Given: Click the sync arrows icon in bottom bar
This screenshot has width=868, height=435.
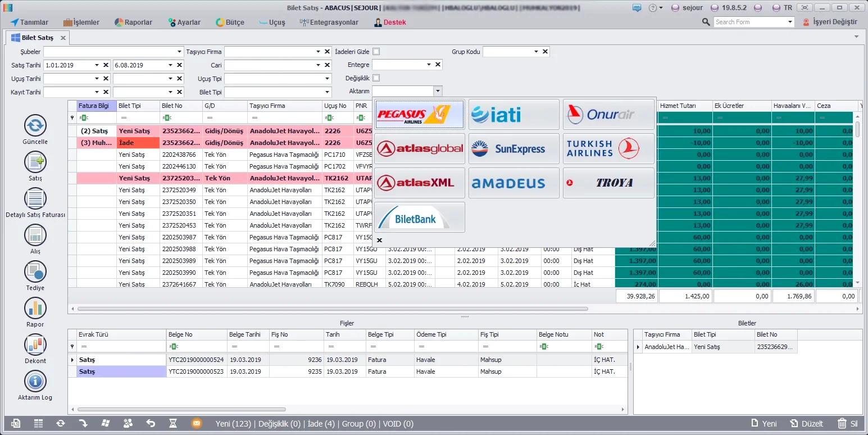Looking at the screenshot, I should (61, 423).
